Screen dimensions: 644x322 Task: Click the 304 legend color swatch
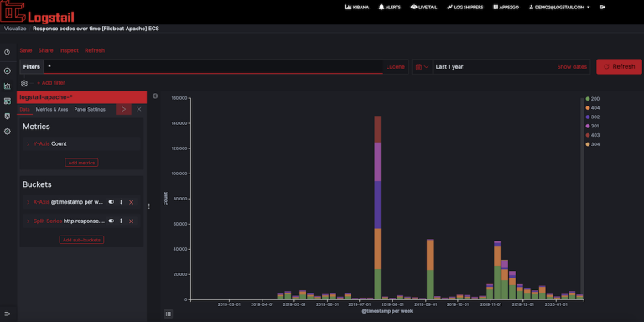(588, 144)
